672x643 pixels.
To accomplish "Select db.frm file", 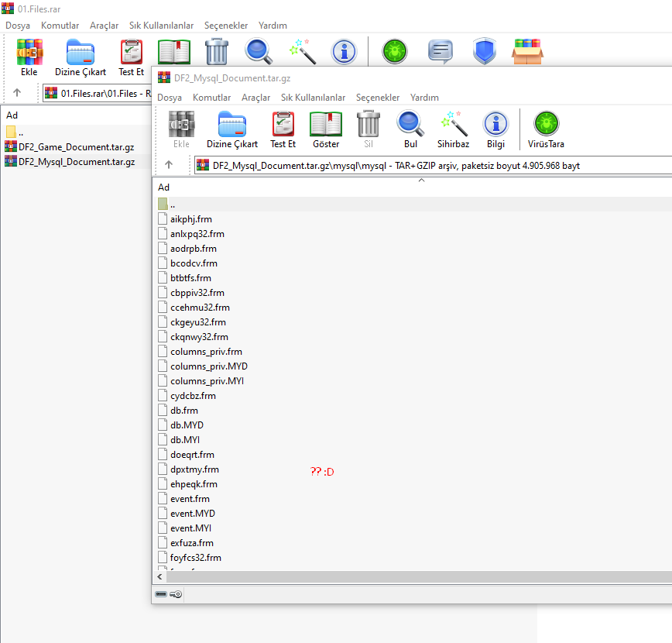I will [178, 411].
